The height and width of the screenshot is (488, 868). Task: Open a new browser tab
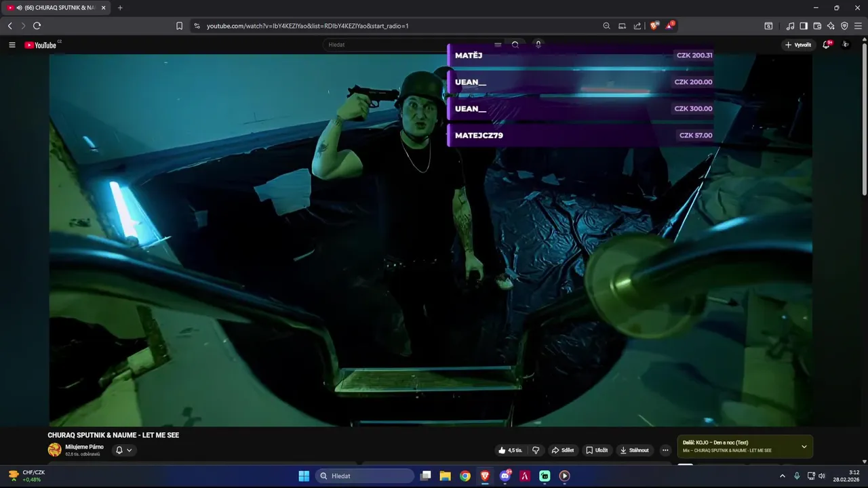click(120, 7)
